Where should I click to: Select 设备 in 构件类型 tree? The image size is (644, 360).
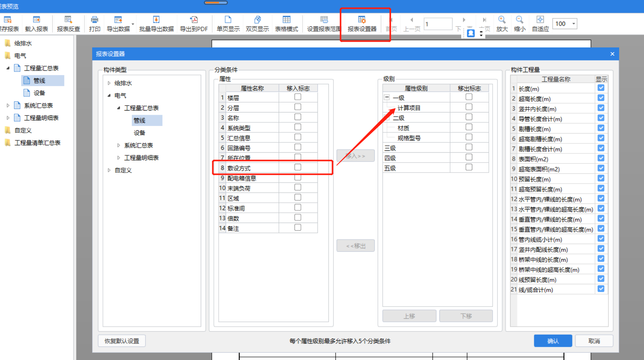139,133
